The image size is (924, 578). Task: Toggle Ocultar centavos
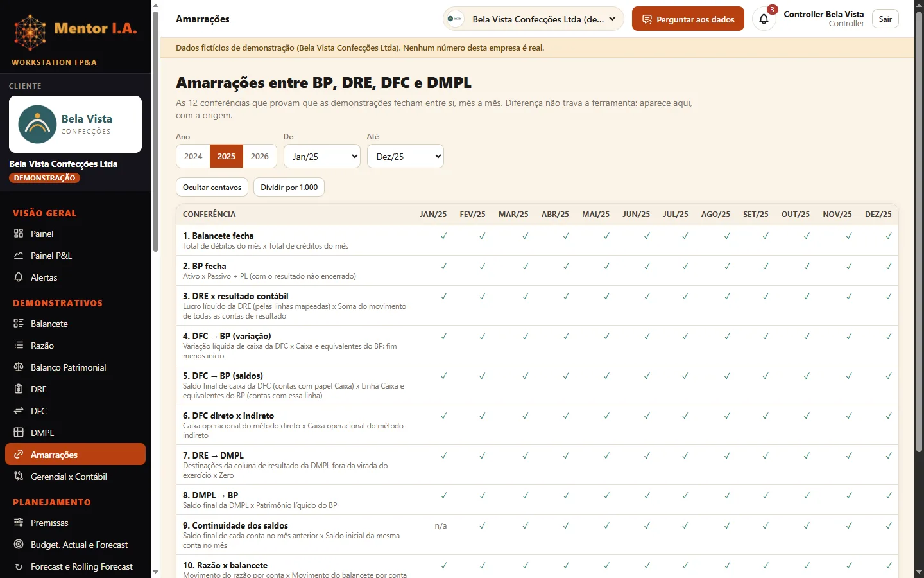pyautogui.click(x=212, y=188)
